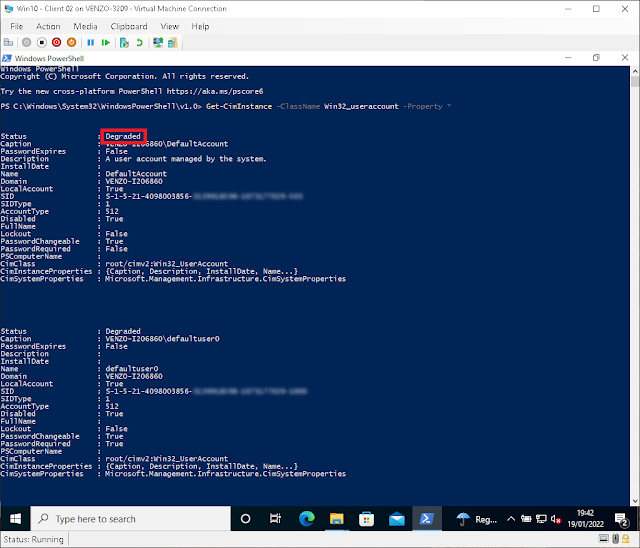The image size is (640, 548).
Task: Open Task View on the taskbar
Action: 276,519
